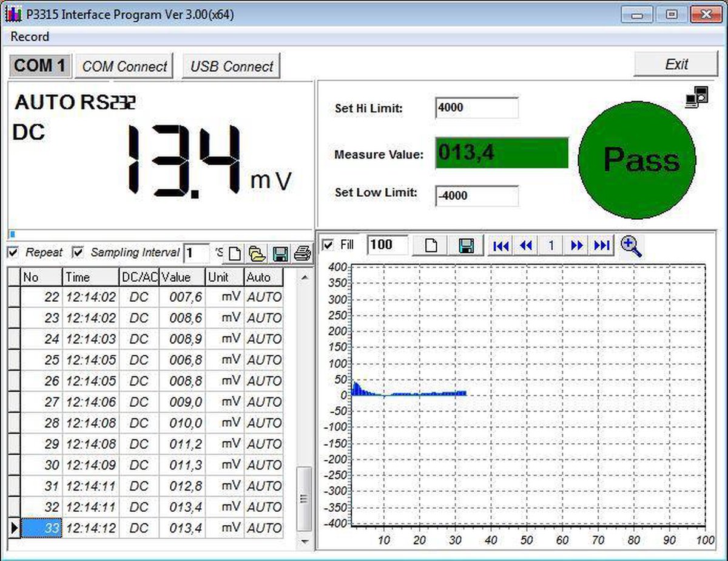The height and width of the screenshot is (561, 728).
Task: Uncheck the Repeat checkbox
Action: click(13, 252)
